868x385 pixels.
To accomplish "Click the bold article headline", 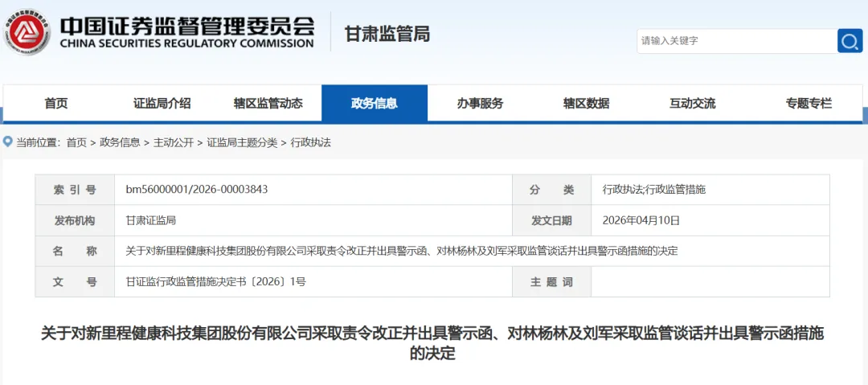I will coord(432,343).
